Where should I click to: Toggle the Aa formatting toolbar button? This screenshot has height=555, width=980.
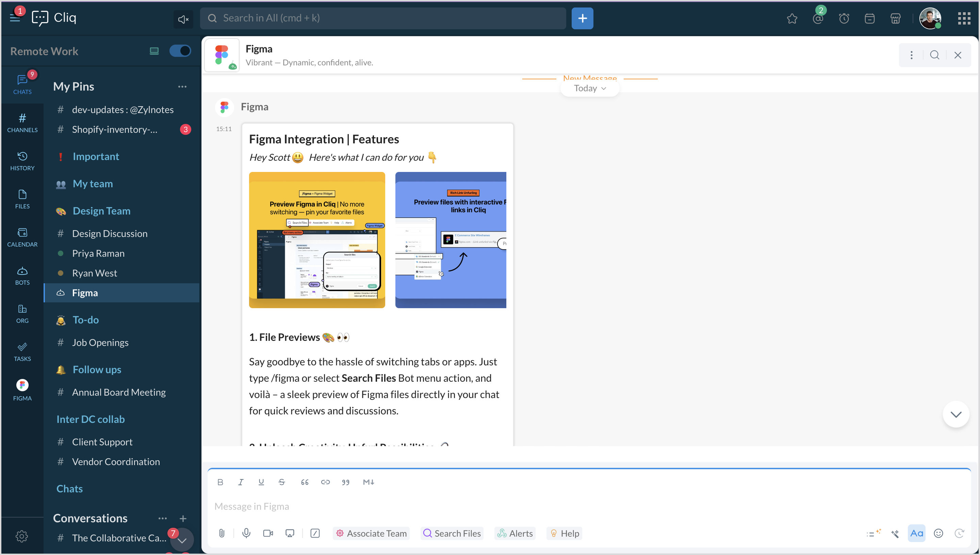916,533
